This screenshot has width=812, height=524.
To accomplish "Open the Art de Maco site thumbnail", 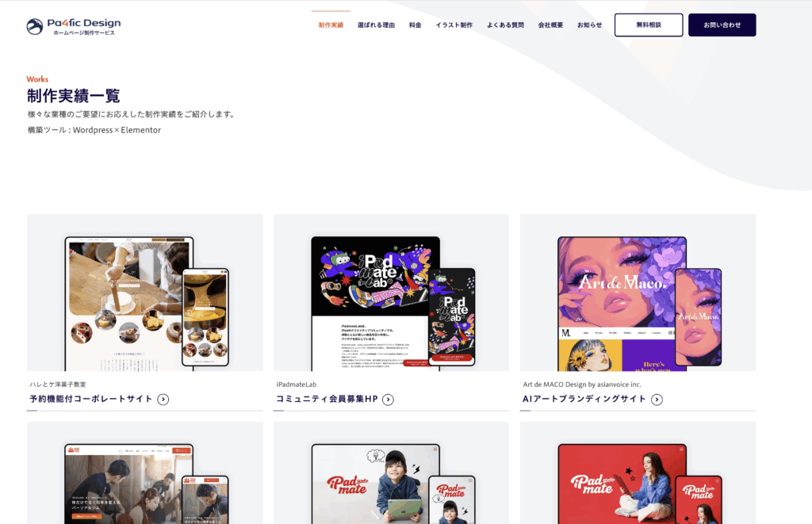I will [638, 293].
